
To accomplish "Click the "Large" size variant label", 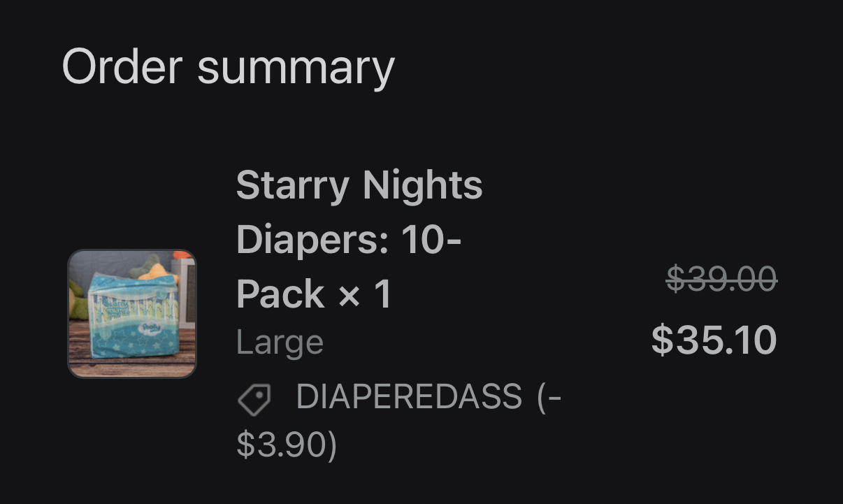I will click(x=280, y=343).
